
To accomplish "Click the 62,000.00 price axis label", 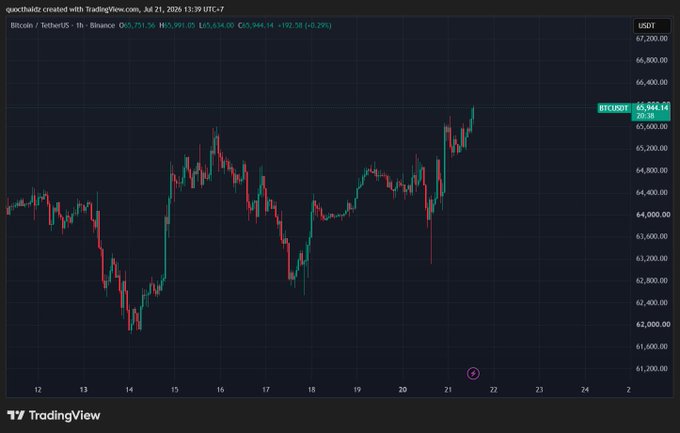I will pyautogui.click(x=653, y=324).
